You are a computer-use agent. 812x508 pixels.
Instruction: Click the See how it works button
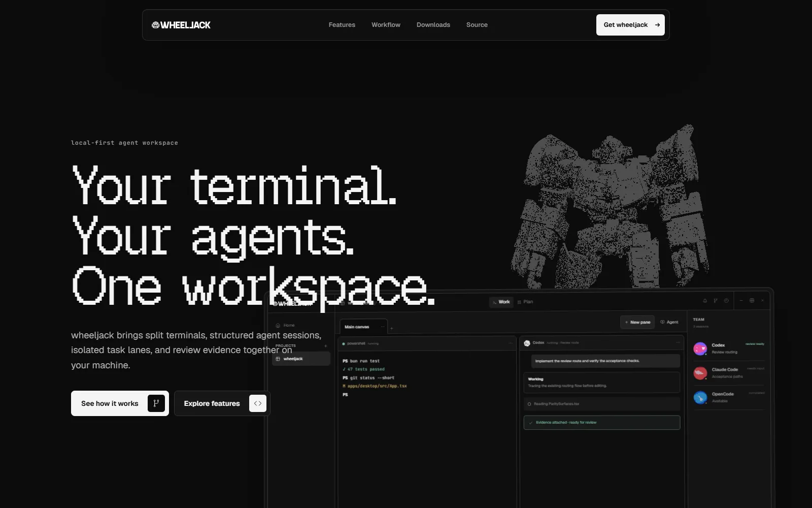tap(120, 403)
